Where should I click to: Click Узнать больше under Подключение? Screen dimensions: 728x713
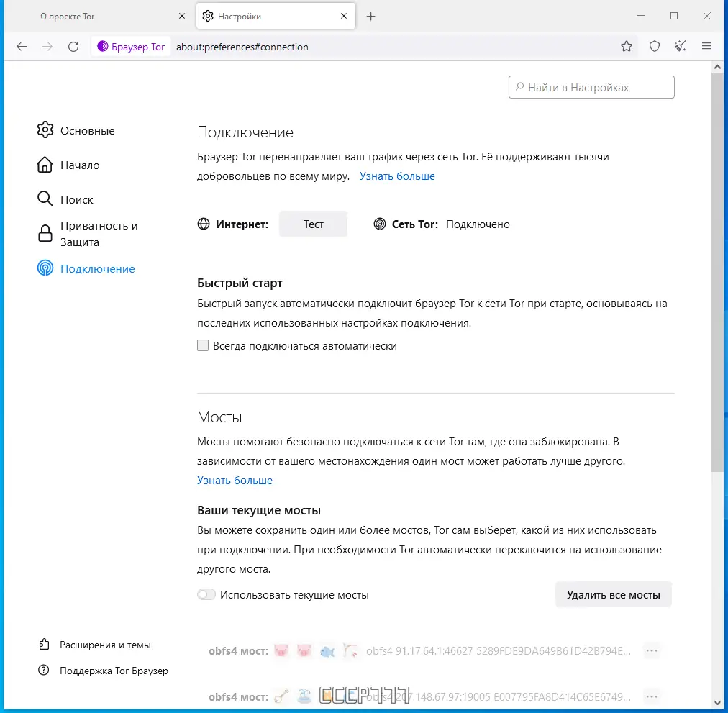(397, 176)
